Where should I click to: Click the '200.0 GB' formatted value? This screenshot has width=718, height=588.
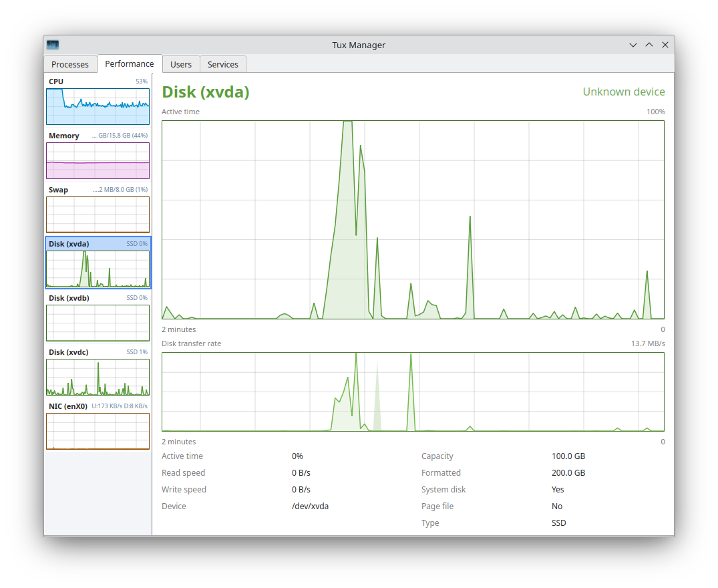point(568,472)
